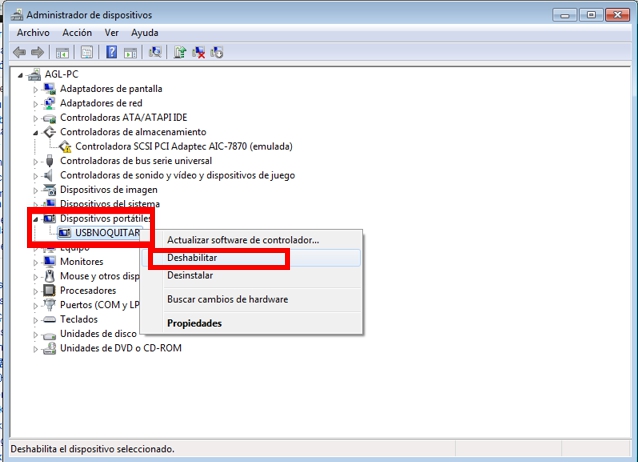Expand the Unidades de disco node
This screenshot has height=462, width=638.
(36, 334)
